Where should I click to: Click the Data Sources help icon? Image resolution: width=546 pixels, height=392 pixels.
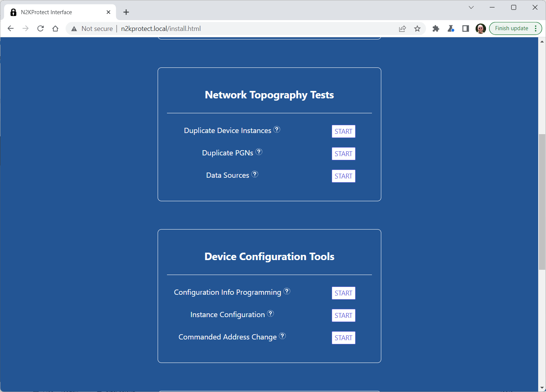[x=255, y=174]
